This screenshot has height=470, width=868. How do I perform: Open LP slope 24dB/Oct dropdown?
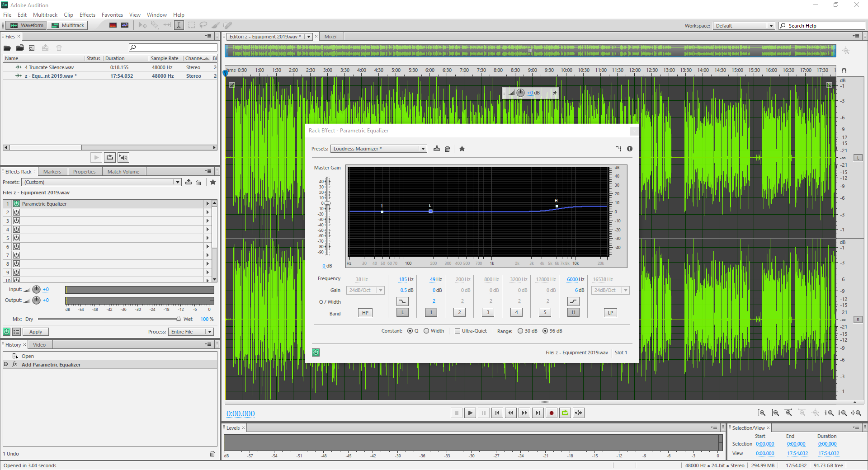coord(610,290)
